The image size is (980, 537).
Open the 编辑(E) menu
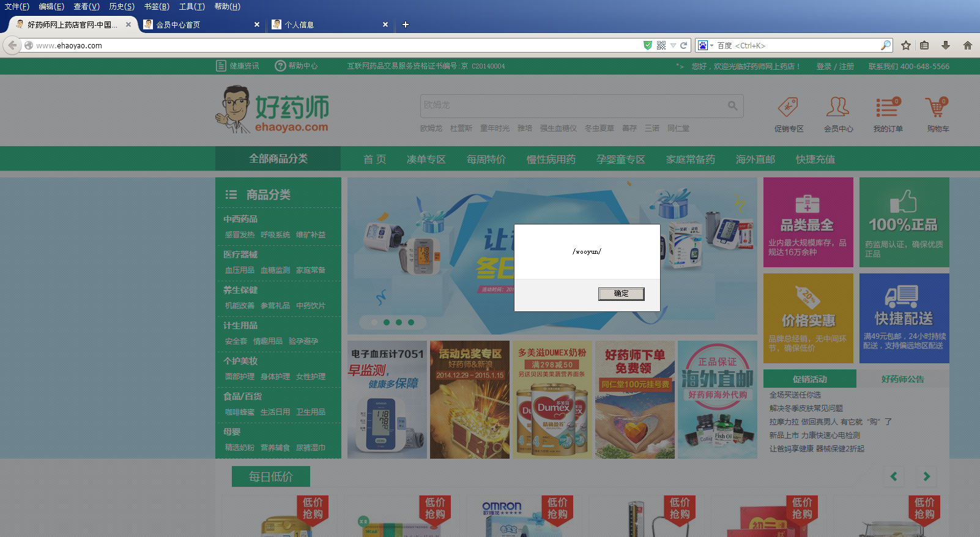(51, 7)
